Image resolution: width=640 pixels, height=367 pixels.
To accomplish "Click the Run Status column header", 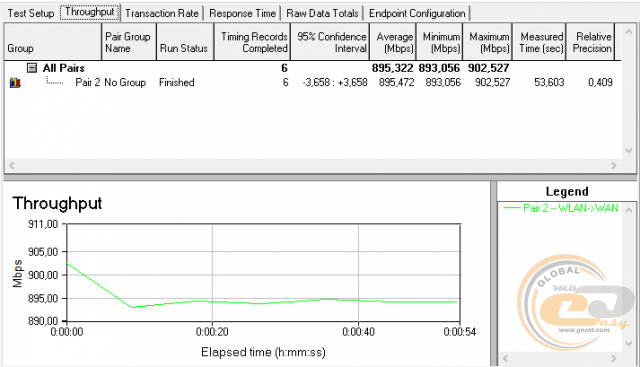I will tap(185, 42).
